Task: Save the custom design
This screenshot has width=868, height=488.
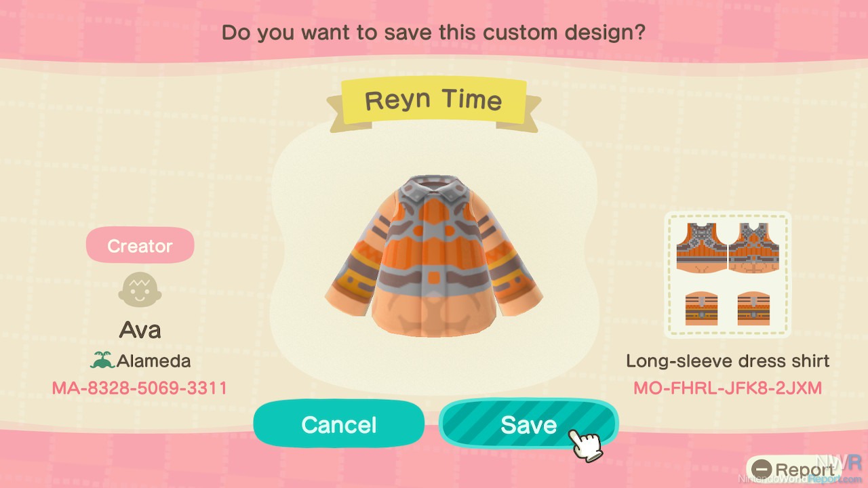Action: coord(528,424)
